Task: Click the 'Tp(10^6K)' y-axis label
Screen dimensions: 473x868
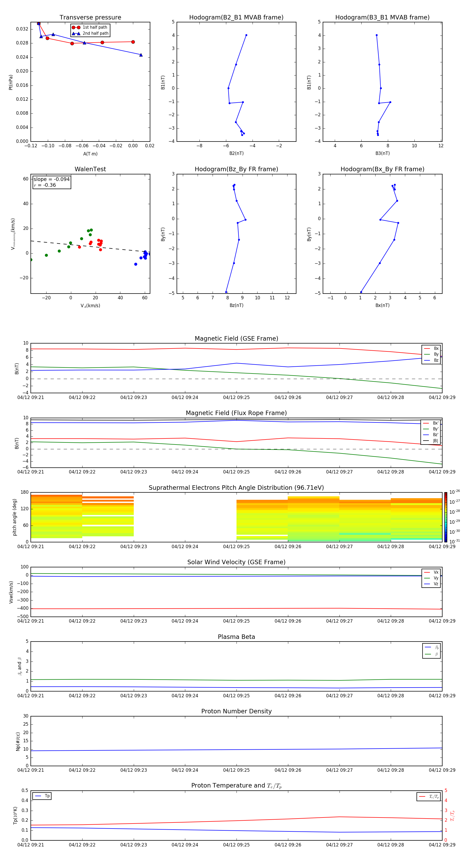Action: pyautogui.click(x=15, y=815)
